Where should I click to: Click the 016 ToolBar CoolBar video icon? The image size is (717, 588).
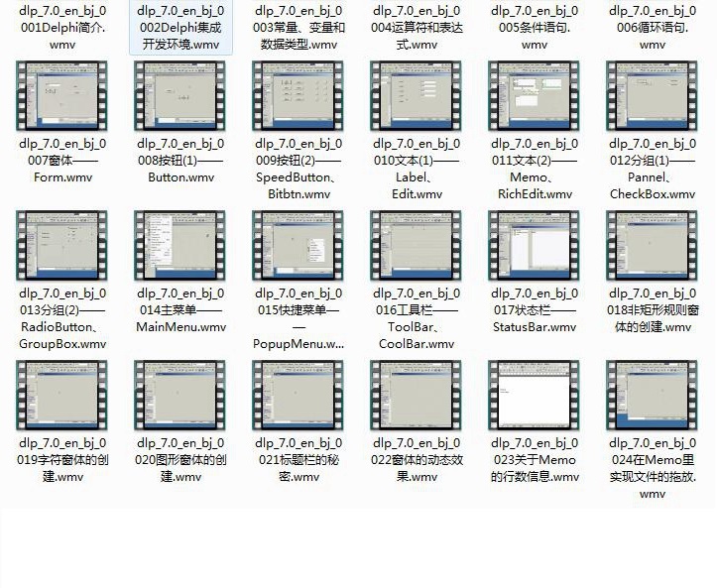click(417, 244)
